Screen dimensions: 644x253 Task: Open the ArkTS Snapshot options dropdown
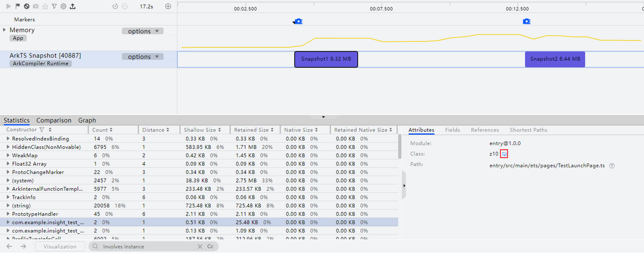pos(142,57)
